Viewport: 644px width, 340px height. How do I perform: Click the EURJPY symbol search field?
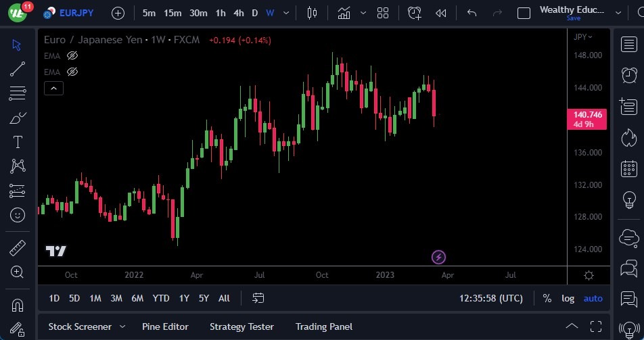(76, 13)
